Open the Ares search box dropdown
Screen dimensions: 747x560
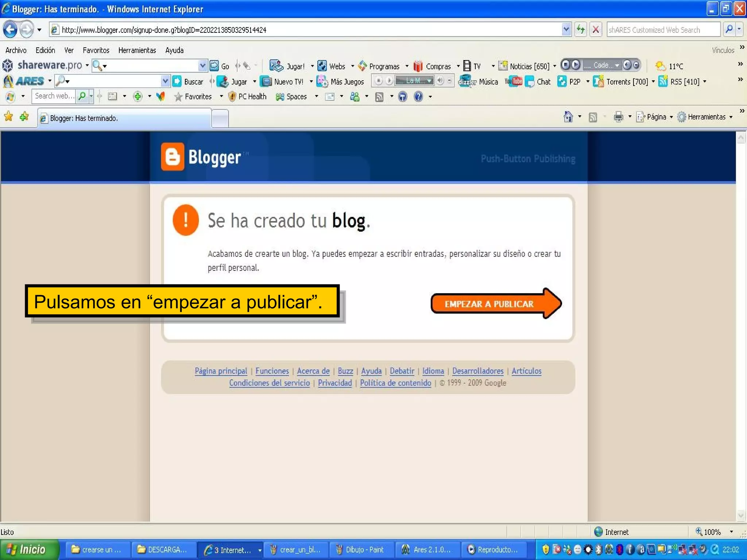click(x=165, y=81)
